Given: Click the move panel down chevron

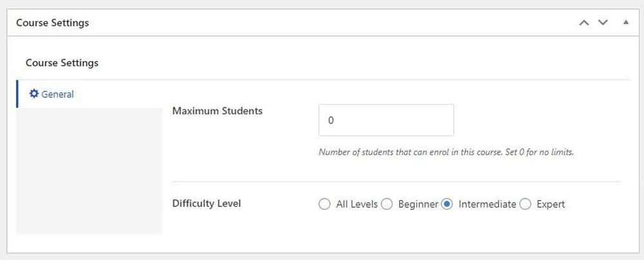Looking at the screenshot, I should coord(603,23).
